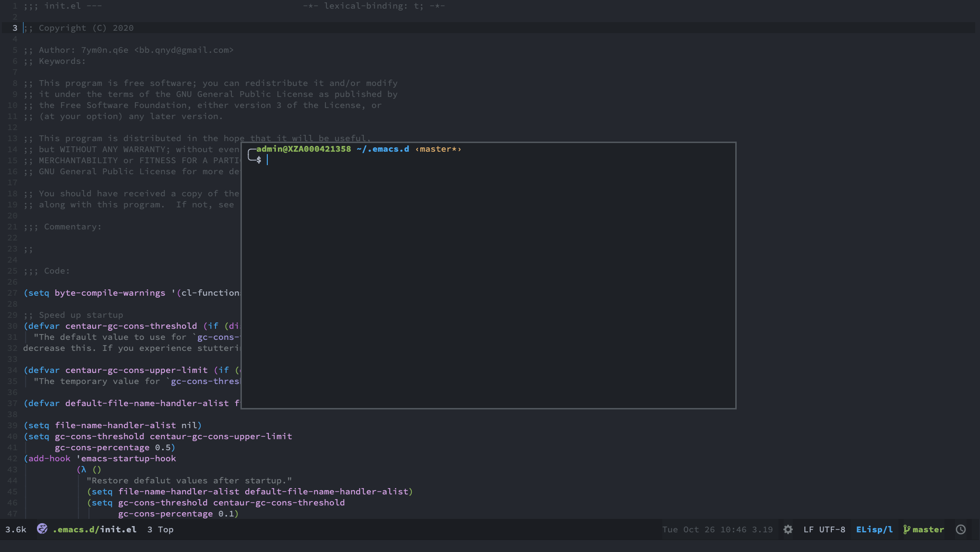Click the Author comment line with email
The image size is (980, 552).
129,50
